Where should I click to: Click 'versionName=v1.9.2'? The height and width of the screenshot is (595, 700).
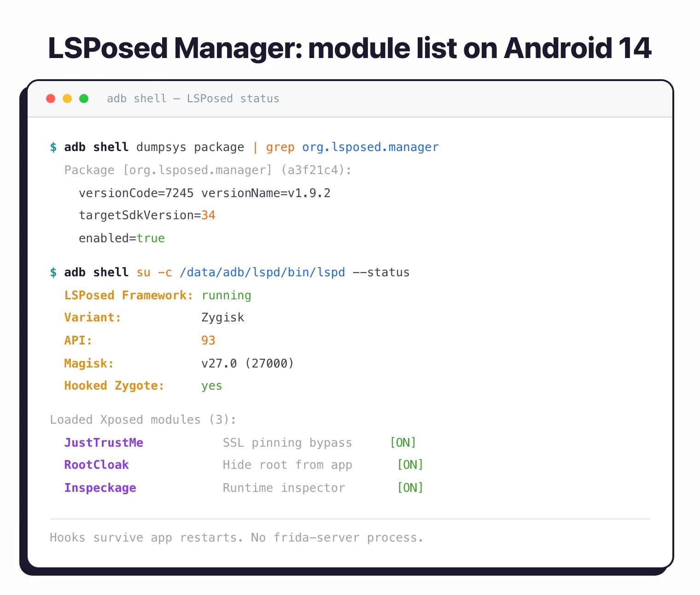pyautogui.click(x=266, y=193)
